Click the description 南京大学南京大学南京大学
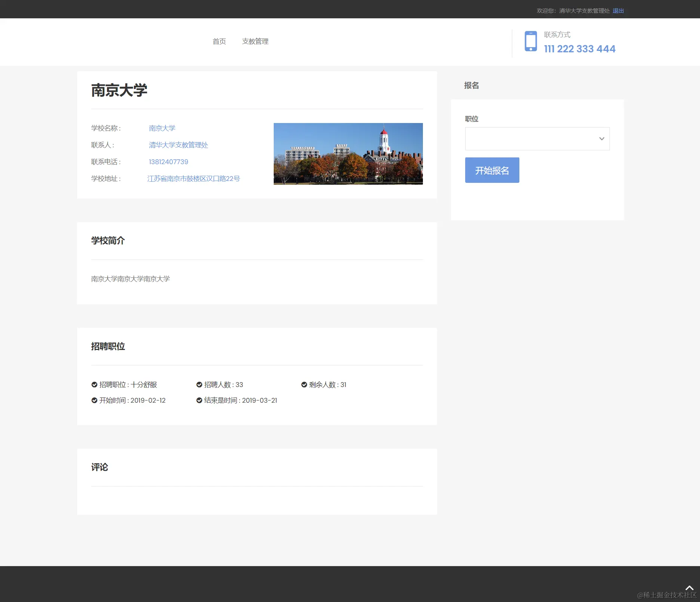This screenshot has width=700, height=602. pyautogui.click(x=130, y=279)
